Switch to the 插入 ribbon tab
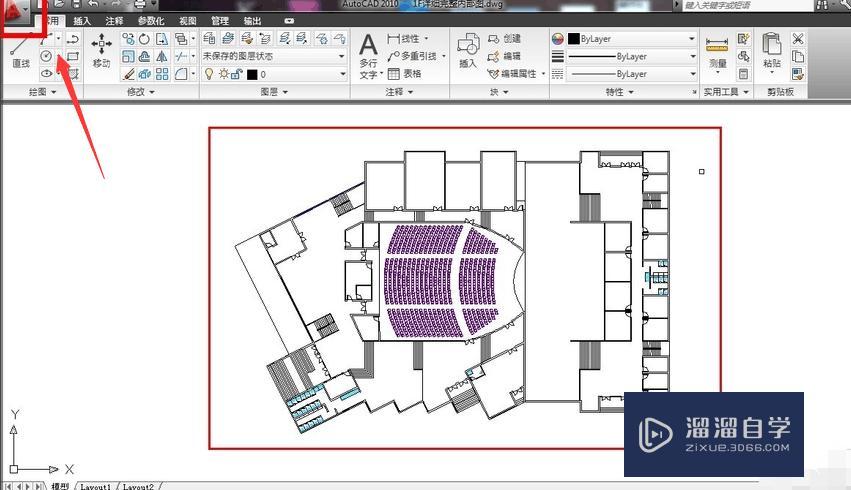This screenshot has height=490, width=851. [81, 21]
